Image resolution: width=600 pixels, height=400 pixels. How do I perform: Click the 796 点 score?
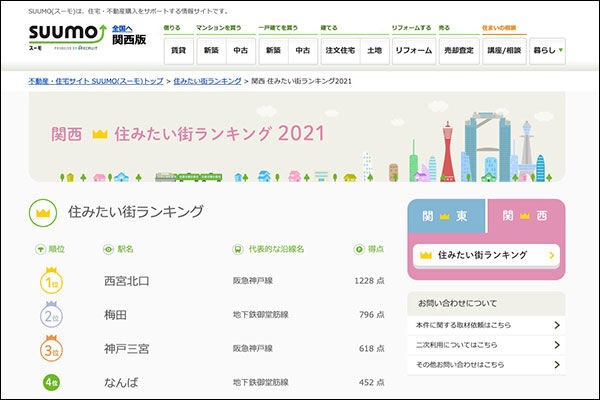pos(372,315)
